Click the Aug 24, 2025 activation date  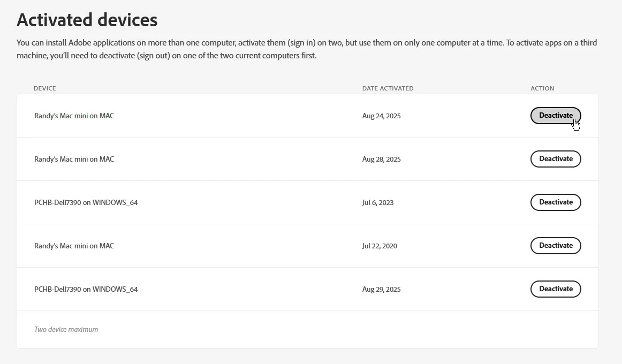(x=381, y=116)
